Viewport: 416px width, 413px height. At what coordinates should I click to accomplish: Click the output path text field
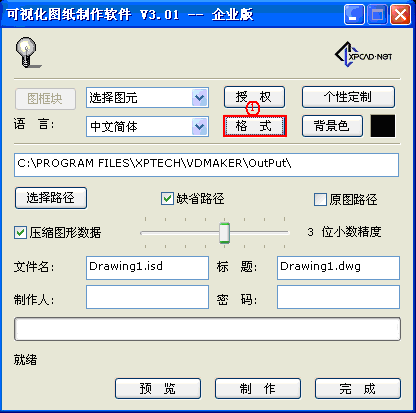click(206, 165)
